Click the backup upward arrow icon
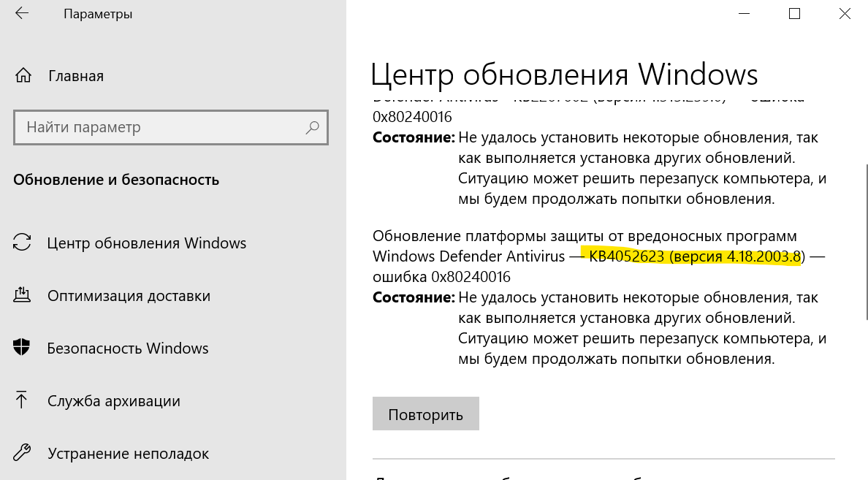 [x=22, y=400]
